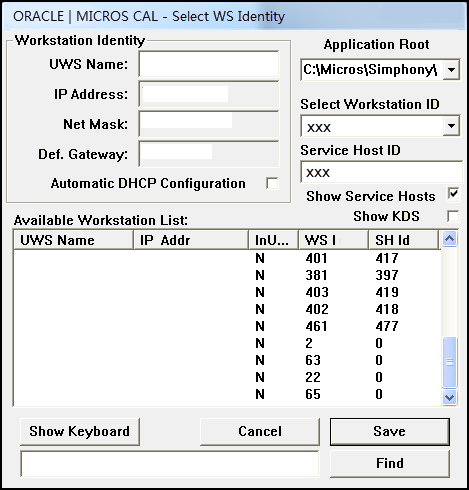Click the Cancel button

click(260, 432)
